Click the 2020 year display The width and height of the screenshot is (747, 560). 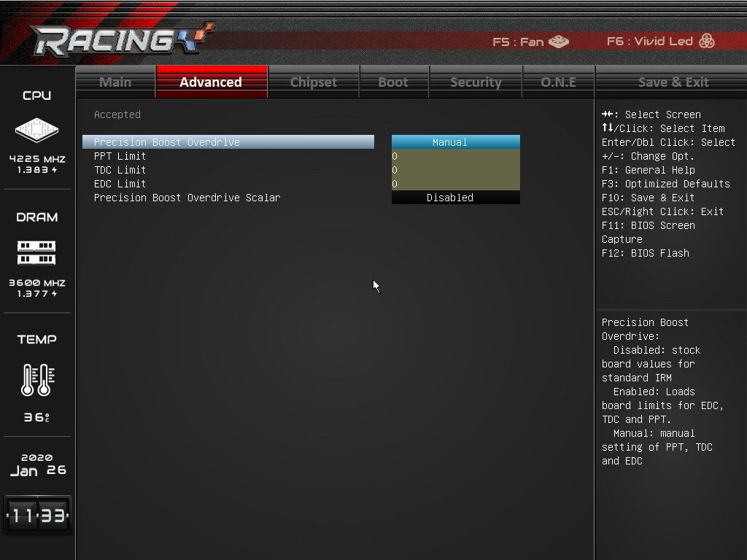coord(36,458)
